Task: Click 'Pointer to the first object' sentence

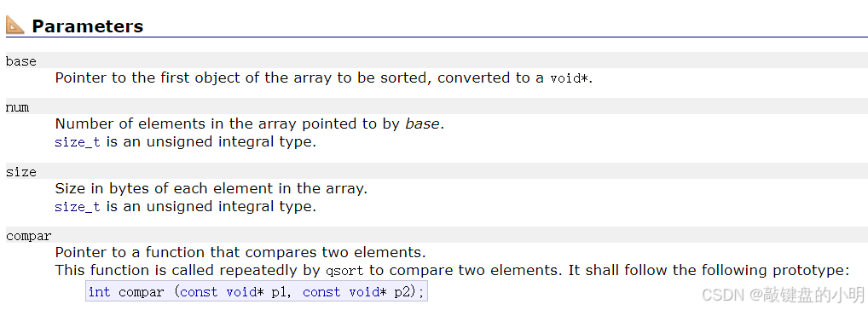Action: (x=324, y=77)
